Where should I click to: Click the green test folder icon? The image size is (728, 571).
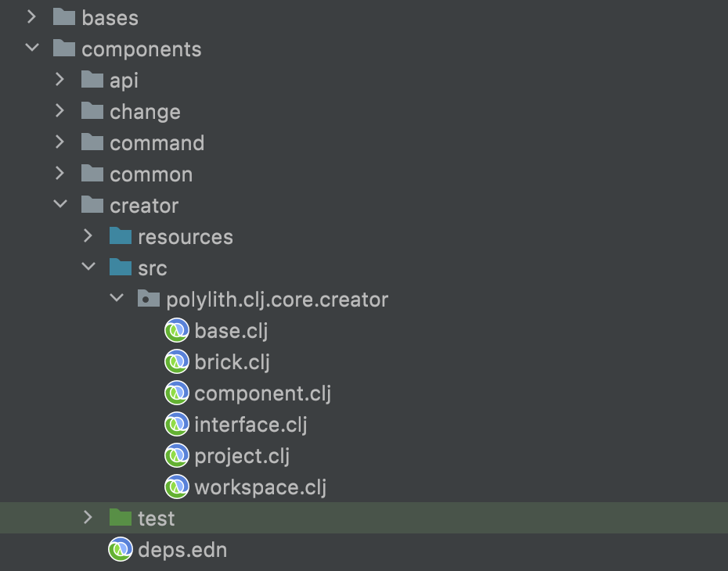121,518
